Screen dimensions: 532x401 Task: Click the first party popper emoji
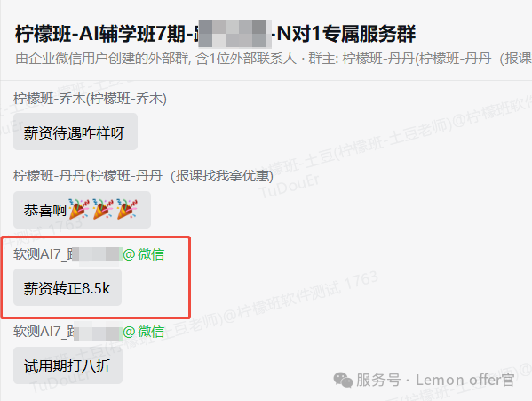coord(79,209)
